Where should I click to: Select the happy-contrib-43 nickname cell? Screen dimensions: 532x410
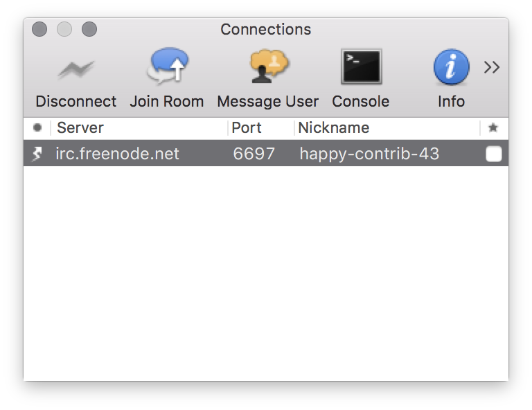point(369,154)
